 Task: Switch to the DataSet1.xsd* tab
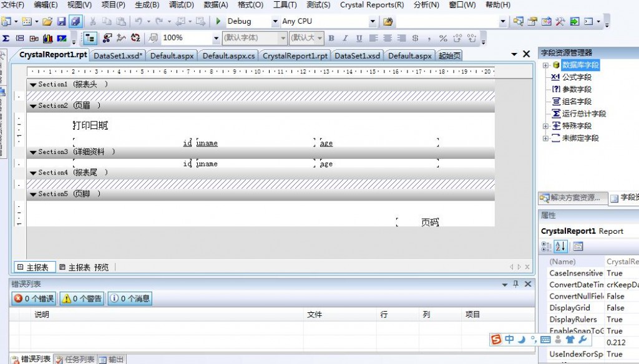pyautogui.click(x=118, y=55)
